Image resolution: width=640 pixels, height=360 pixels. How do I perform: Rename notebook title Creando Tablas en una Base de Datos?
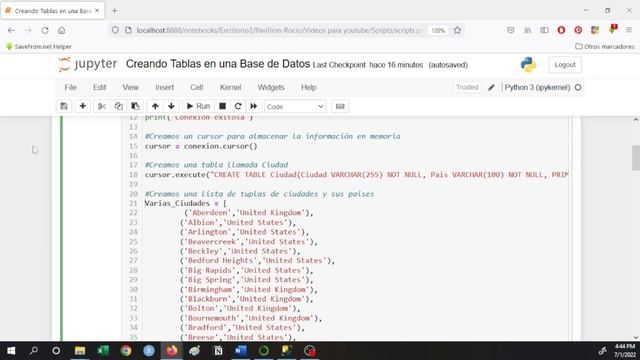coord(218,64)
